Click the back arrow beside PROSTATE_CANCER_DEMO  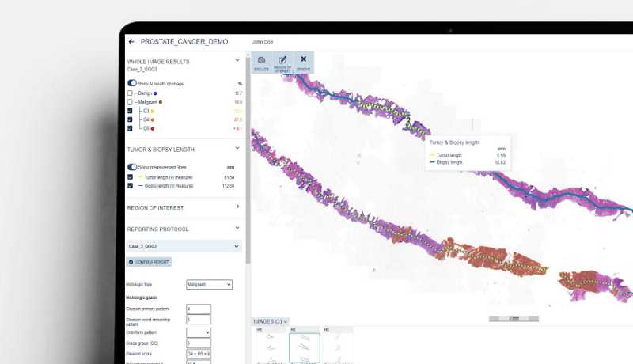(x=131, y=41)
